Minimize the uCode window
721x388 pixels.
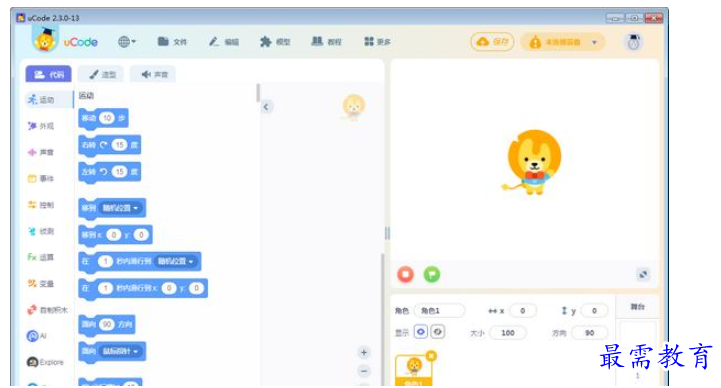click(615, 18)
